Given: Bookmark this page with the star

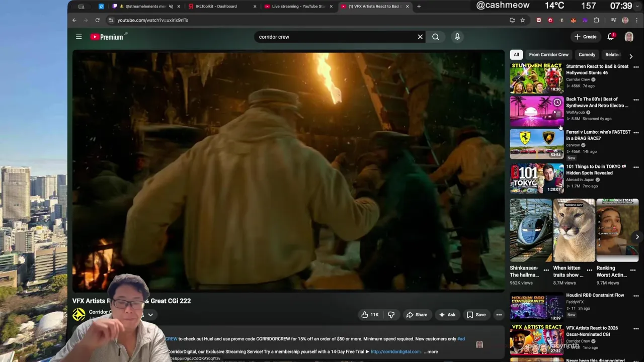Looking at the screenshot, I should click(523, 20).
